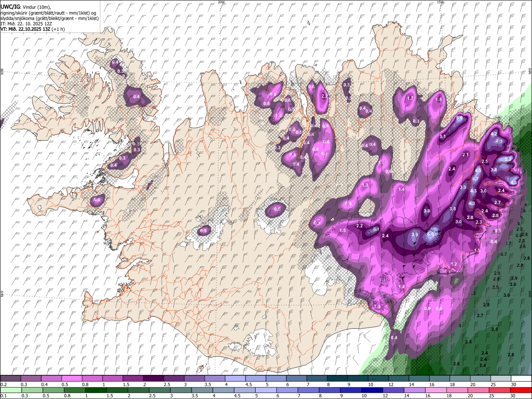The height and width of the screenshot is (399, 532).
Task: Click the white '3.5' value on the map
Action: (x=453, y=209)
